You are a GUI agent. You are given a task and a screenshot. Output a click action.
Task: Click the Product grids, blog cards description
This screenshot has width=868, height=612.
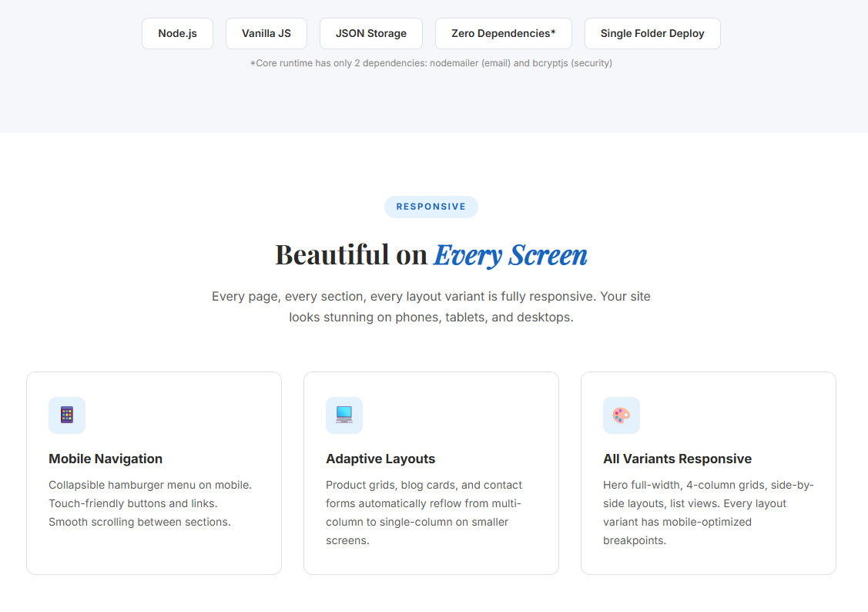point(424,513)
